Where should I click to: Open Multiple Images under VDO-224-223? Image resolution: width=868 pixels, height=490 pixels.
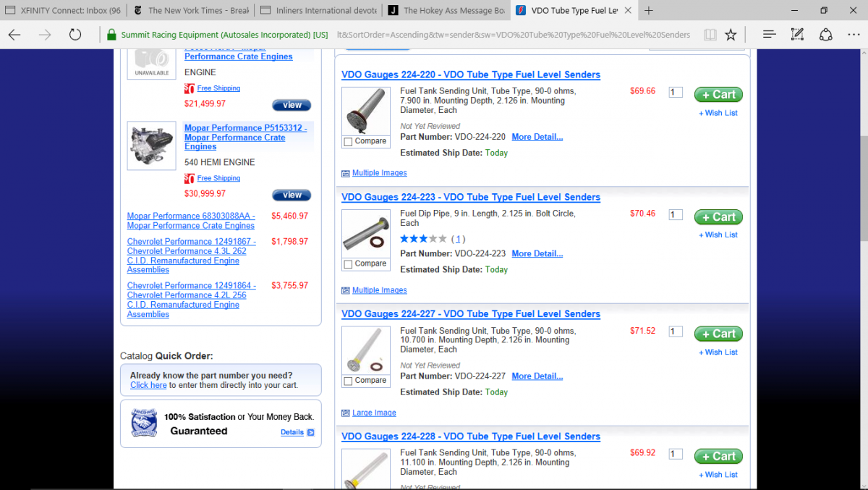379,290
